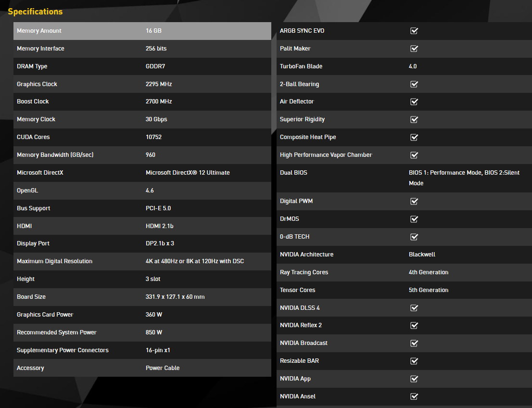Click the 2-Ball Bearing checkmark
The image size is (532, 408).
tap(414, 84)
